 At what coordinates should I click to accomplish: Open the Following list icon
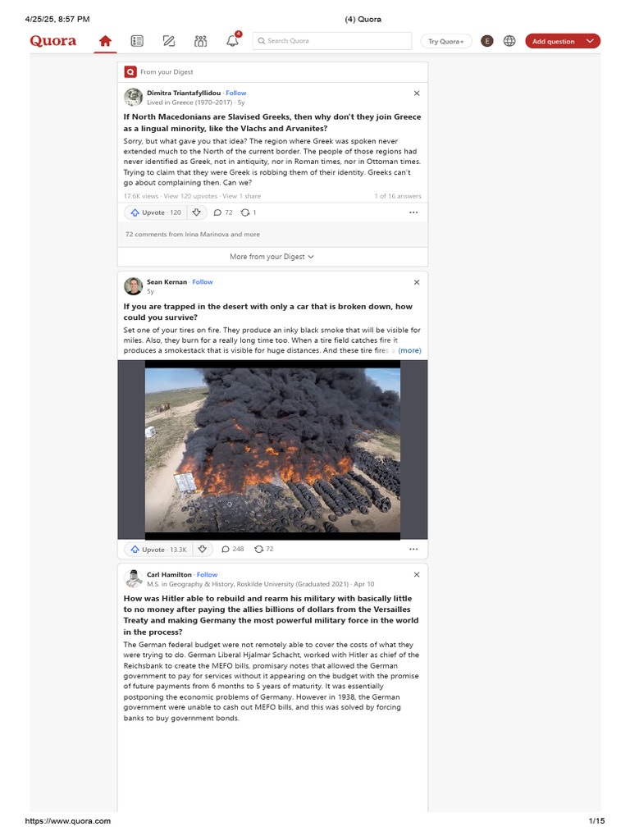[x=137, y=41]
